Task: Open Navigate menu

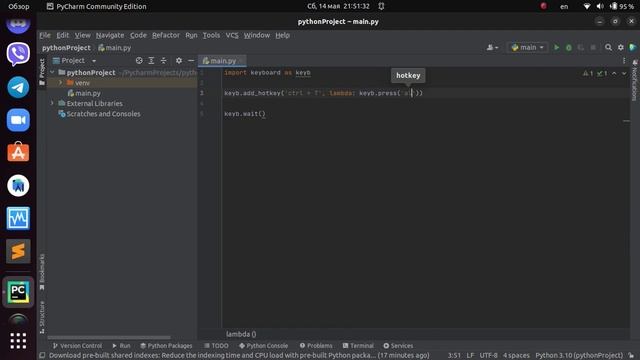Action: coord(110,35)
